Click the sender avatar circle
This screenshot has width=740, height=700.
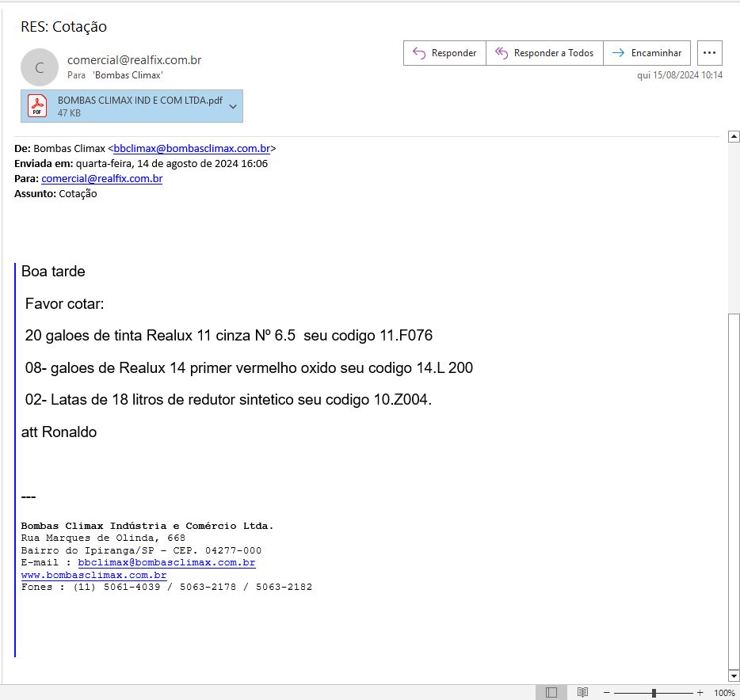pyautogui.click(x=40, y=67)
